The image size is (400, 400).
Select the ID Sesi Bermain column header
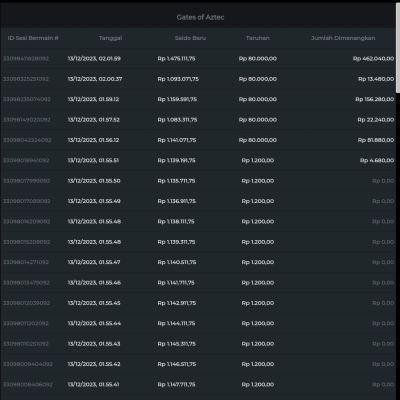(x=33, y=38)
